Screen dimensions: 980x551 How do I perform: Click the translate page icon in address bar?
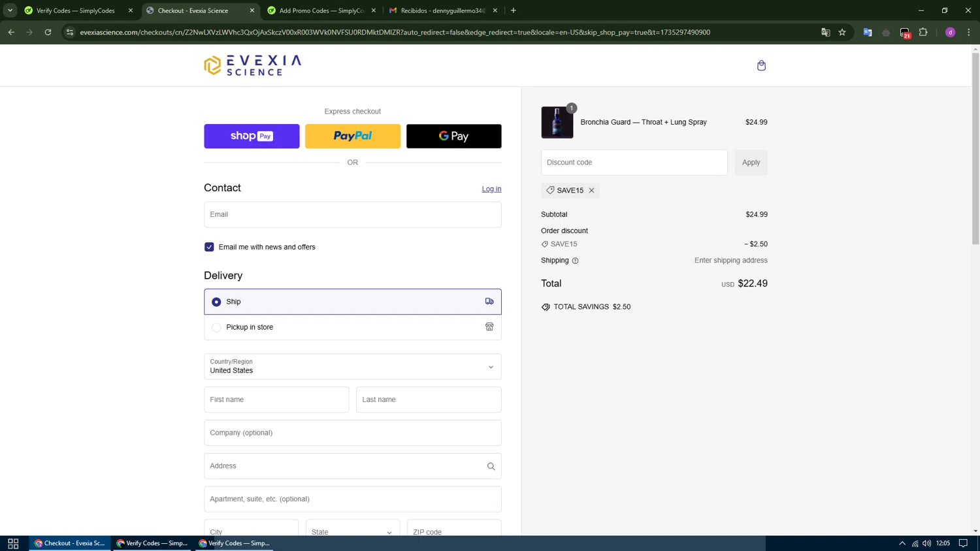point(825,32)
